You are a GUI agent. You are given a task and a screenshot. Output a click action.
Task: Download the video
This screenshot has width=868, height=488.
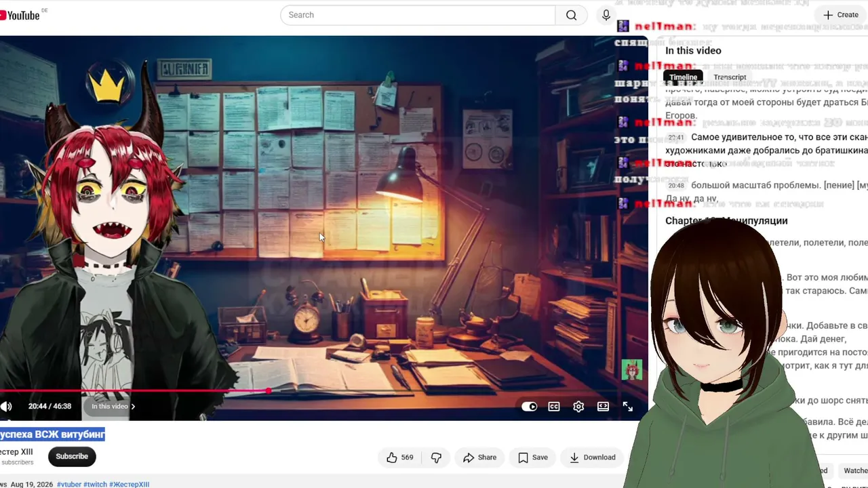pyautogui.click(x=593, y=457)
